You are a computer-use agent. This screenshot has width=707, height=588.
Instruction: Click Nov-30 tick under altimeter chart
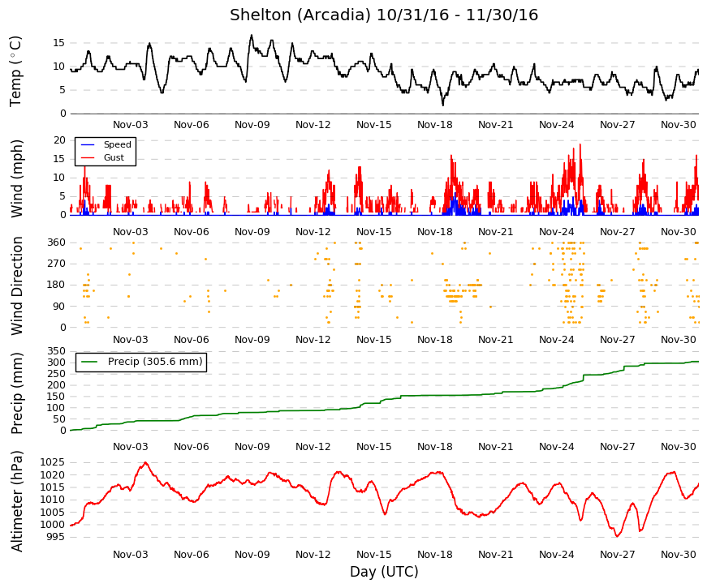pyautogui.click(x=678, y=555)
